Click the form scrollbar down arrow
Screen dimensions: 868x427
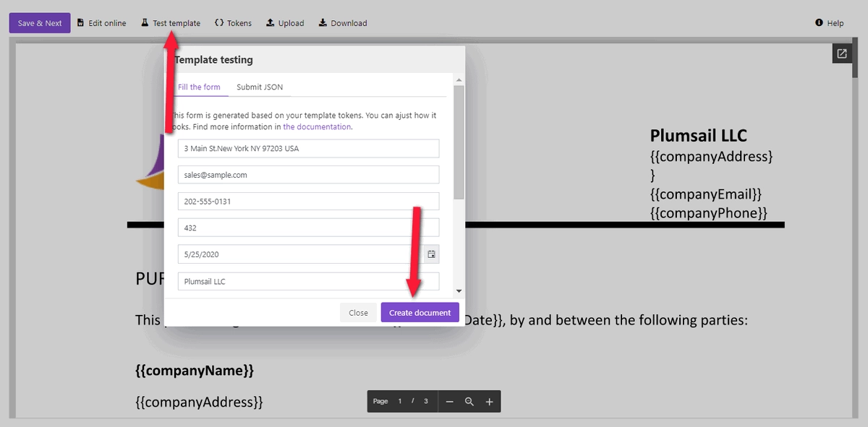[x=459, y=290]
